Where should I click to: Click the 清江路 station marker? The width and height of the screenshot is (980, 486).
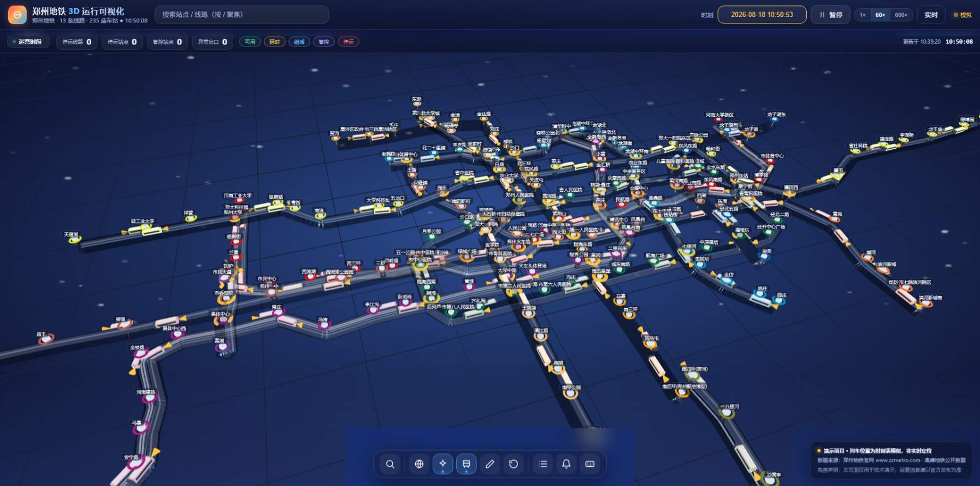point(540,336)
